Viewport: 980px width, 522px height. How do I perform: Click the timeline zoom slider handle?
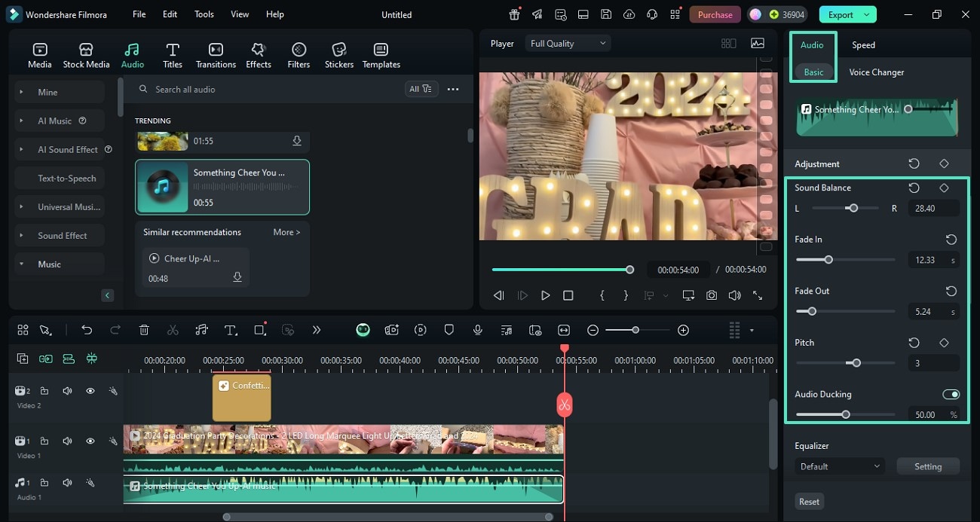click(635, 330)
